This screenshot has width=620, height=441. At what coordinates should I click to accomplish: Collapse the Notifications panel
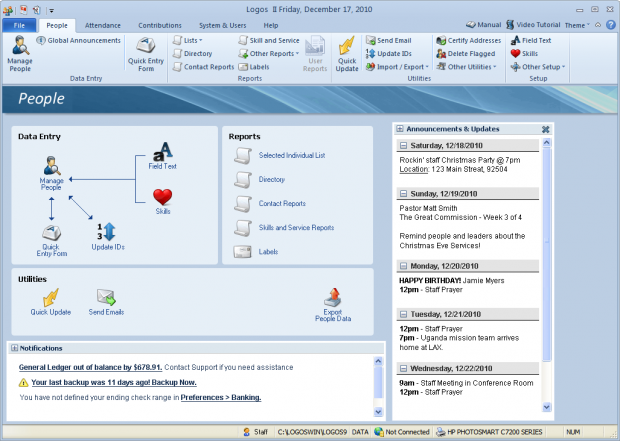coord(13,348)
